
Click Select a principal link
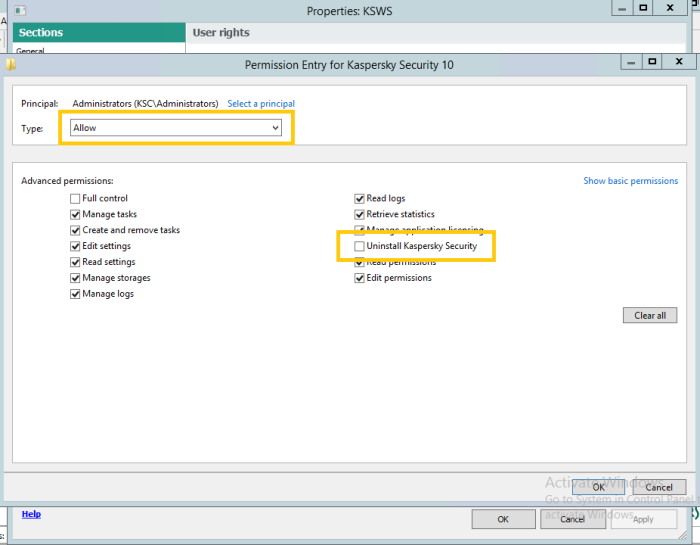[x=261, y=104]
